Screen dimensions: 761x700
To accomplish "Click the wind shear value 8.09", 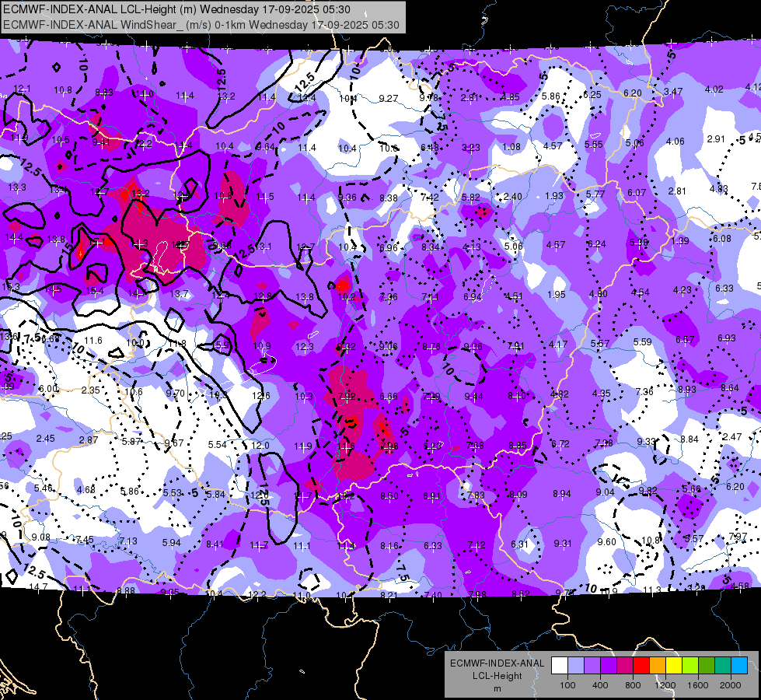I will pyautogui.click(x=518, y=495).
